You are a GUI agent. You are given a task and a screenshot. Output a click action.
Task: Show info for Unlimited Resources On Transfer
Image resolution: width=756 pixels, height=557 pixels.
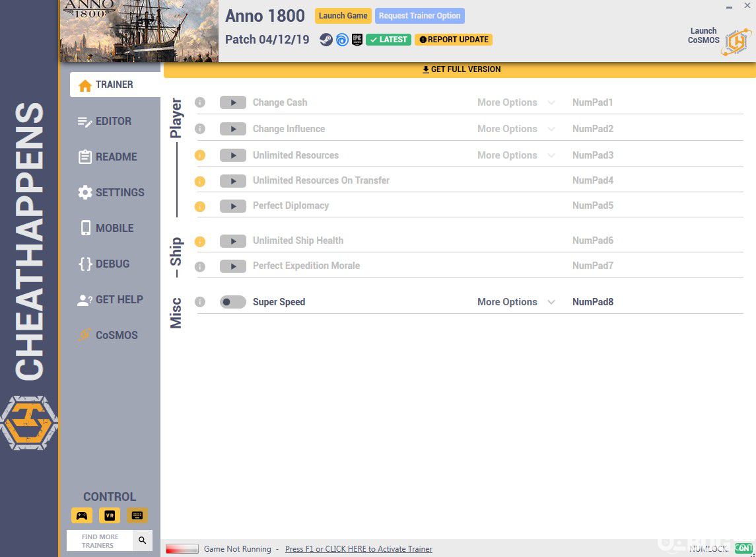click(200, 182)
